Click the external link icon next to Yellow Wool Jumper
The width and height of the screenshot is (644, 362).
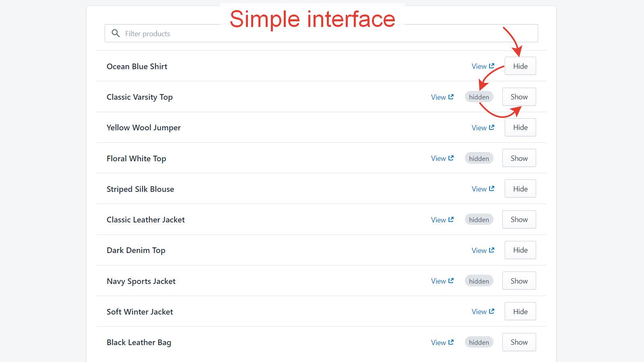pos(492,127)
